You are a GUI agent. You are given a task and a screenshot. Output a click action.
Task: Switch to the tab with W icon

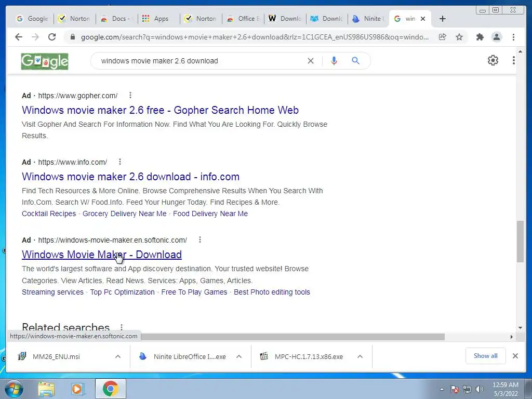(285, 19)
